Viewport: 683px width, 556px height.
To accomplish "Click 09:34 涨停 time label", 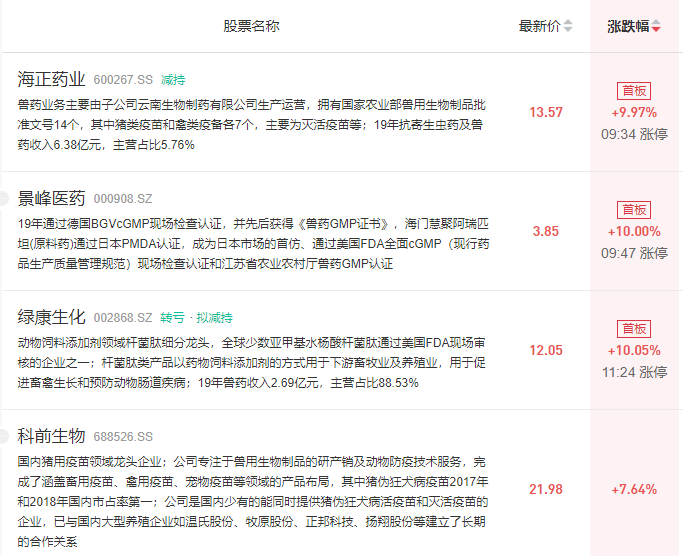I will (x=634, y=134).
